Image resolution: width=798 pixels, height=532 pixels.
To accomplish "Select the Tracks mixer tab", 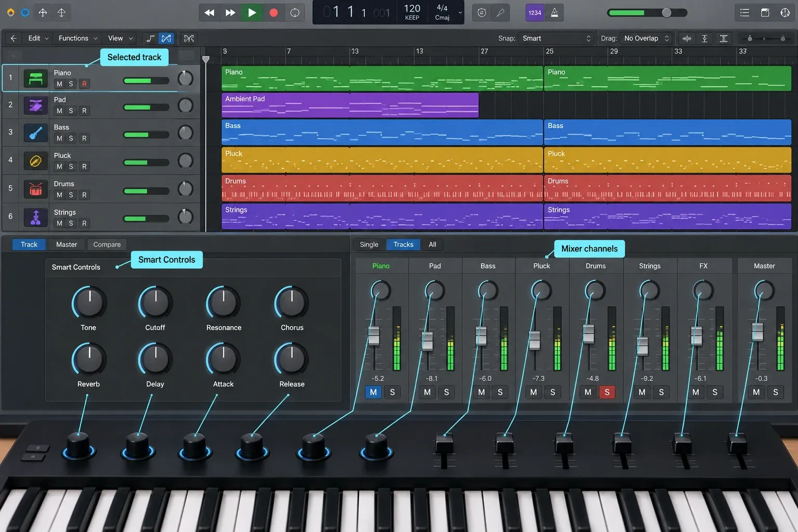I will (x=403, y=244).
